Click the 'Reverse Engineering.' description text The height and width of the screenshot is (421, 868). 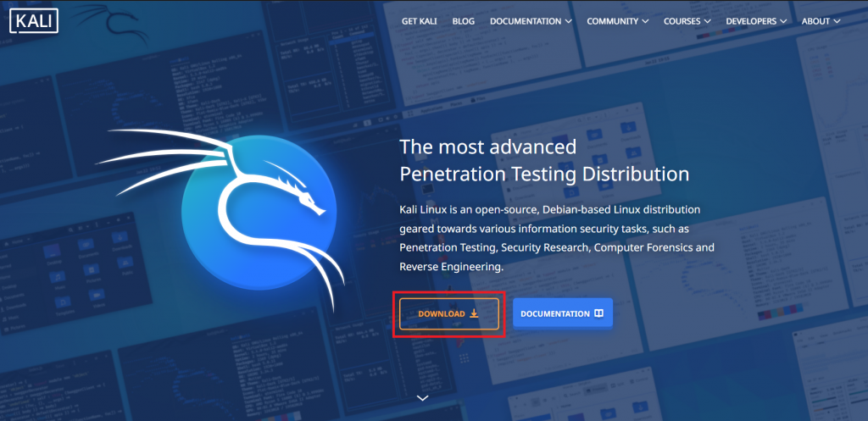click(451, 267)
